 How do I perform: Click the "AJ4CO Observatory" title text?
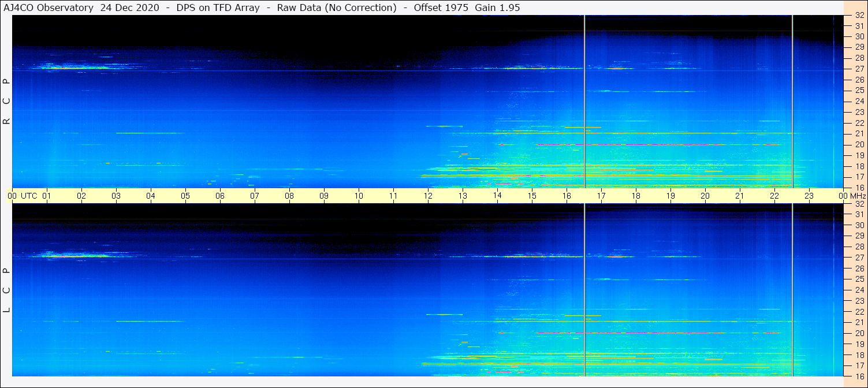pos(47,8)
